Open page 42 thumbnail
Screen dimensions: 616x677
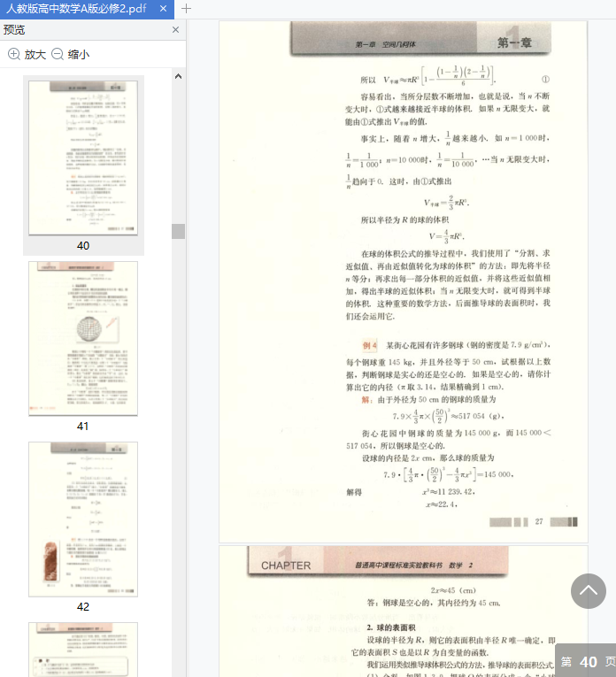(x=83, y=519)
